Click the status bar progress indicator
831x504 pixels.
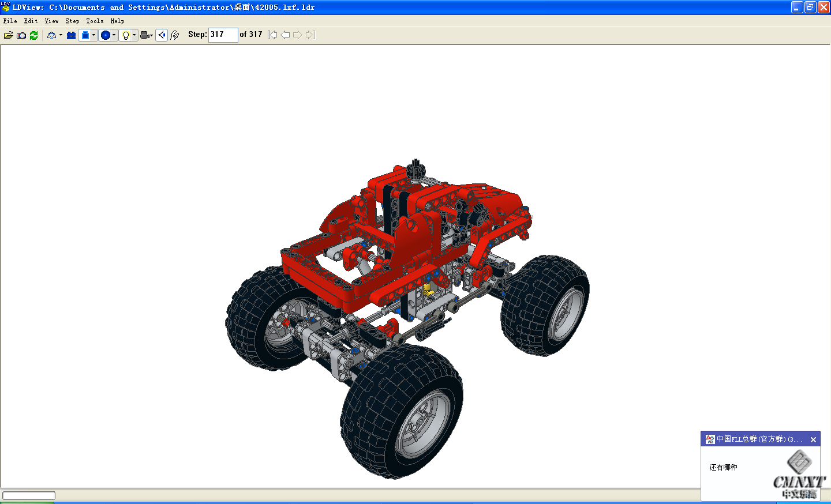click(x=29, y=495)
